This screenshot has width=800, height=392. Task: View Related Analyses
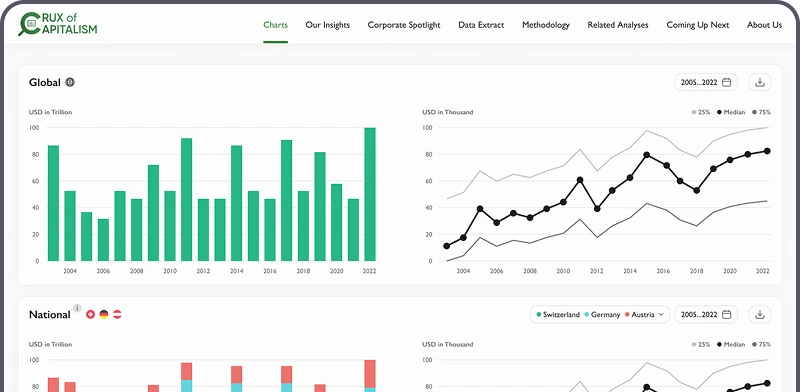pos(618,24)
